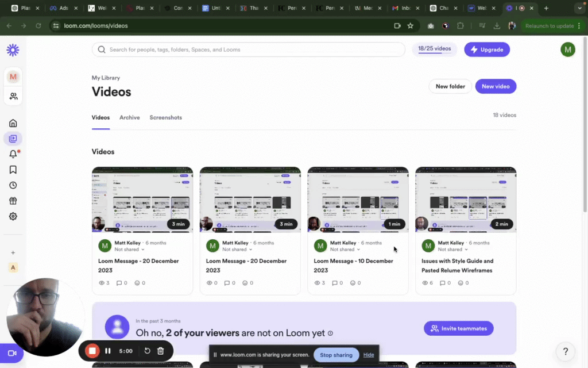Click the Invite teammates button
This screenshot has width=588, height=368.
tap(458, 328)
